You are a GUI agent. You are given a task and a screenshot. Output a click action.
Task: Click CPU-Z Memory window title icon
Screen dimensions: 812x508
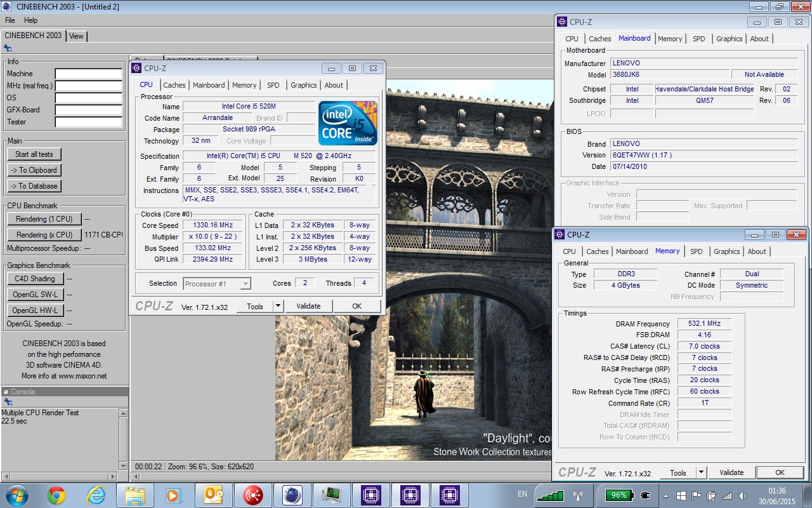[x=560, y=235]
